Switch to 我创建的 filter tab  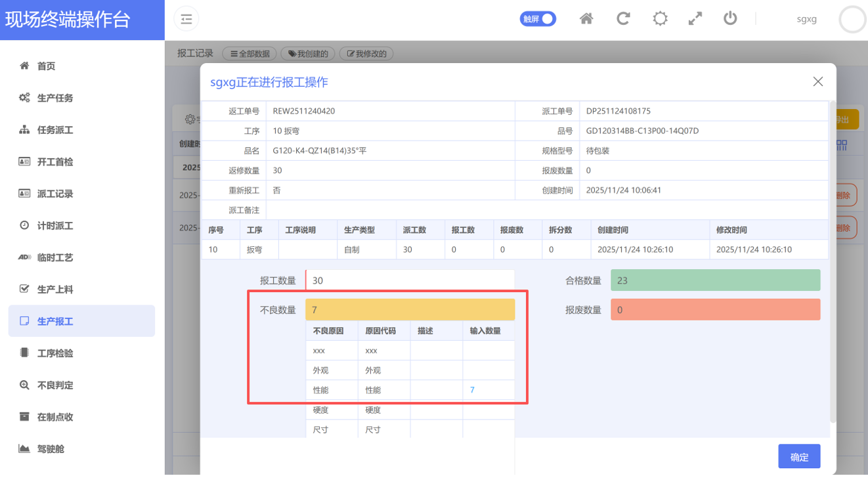click(x=308, y=54)
